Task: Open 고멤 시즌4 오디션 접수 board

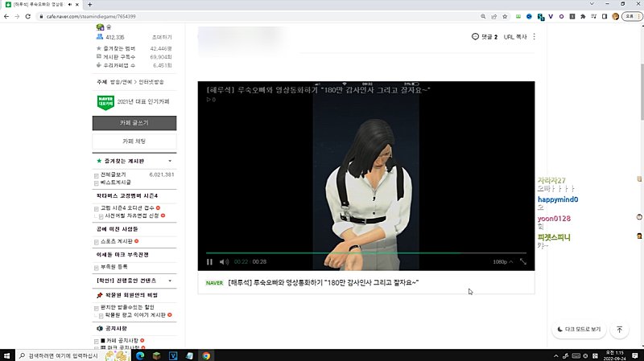Action: (127, 208)
